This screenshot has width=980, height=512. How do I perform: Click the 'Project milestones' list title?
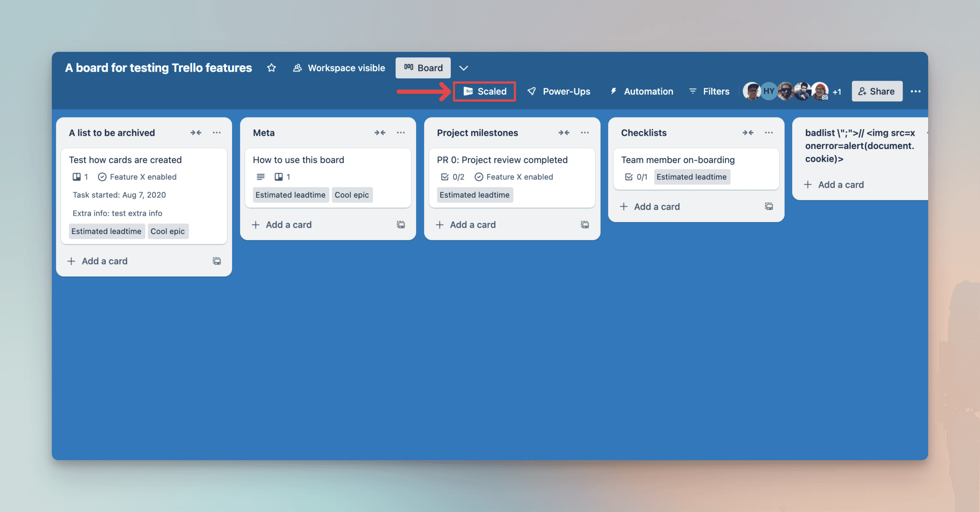point(478,133)
